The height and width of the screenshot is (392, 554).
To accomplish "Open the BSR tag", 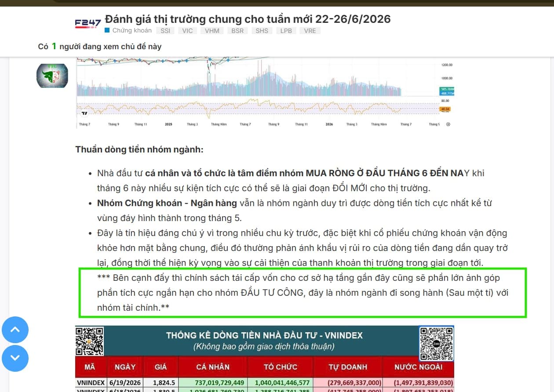I will (237, 31).
